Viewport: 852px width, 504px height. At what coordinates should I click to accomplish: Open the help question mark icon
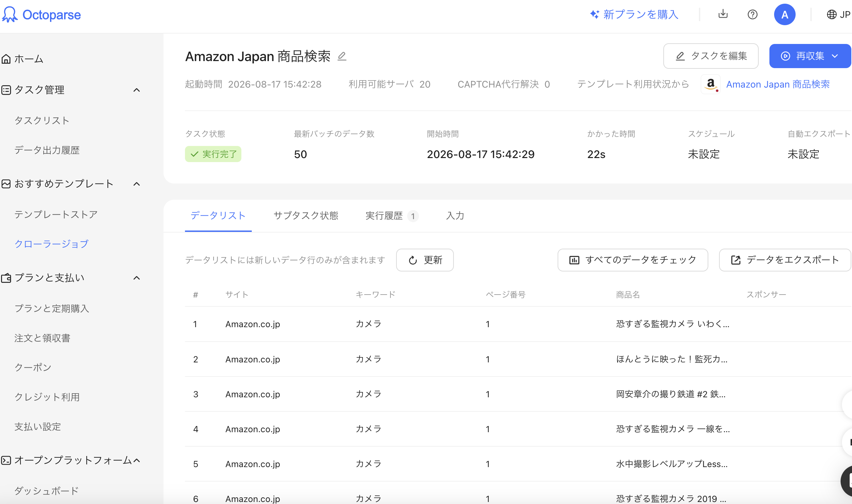tap(752, 15)
